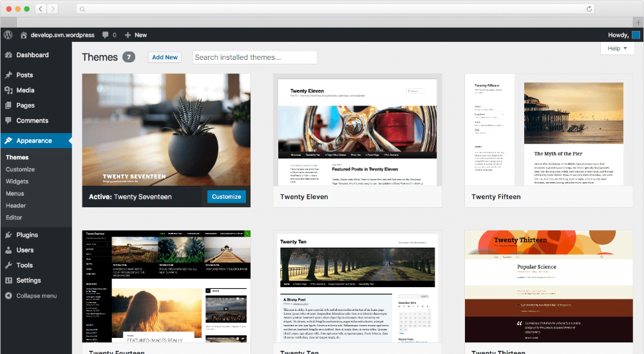Screen dimensions: 644x354
Task: Open the Menus submenu link
Action: 15,194
